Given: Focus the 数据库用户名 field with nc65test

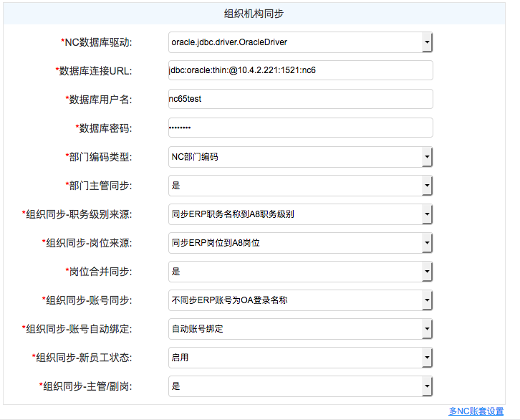Looking at the screenshot, I should (x=300, y=99).
